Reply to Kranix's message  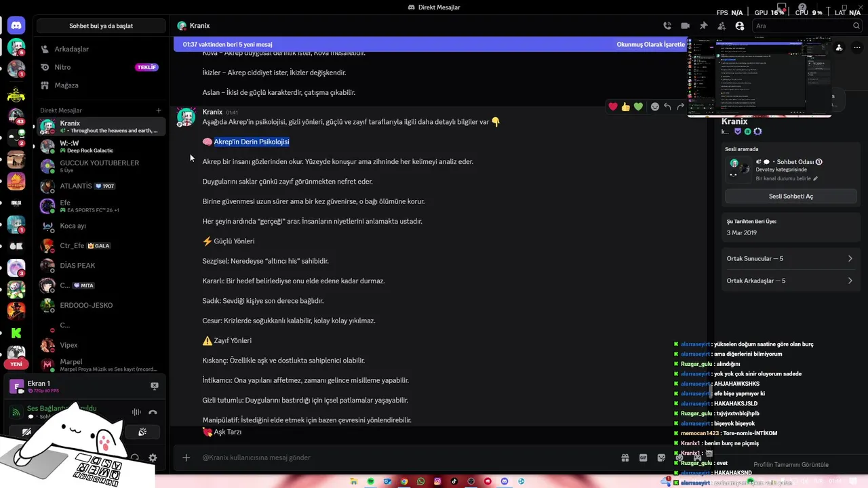click(667, 106)
